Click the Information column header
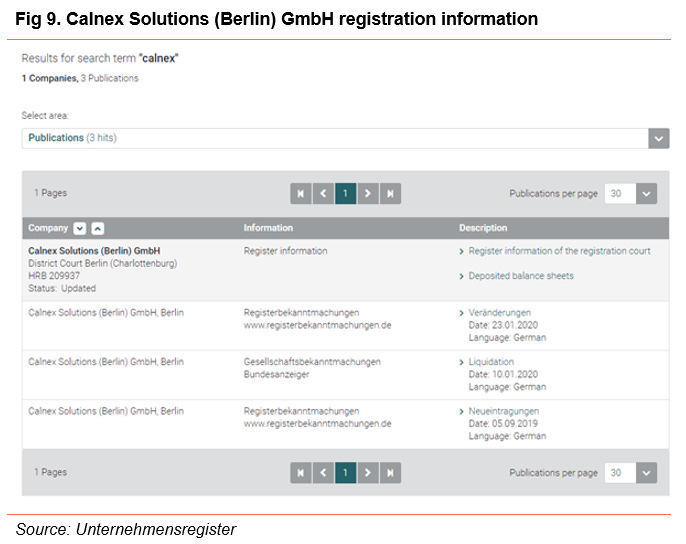 click(268, 228)
